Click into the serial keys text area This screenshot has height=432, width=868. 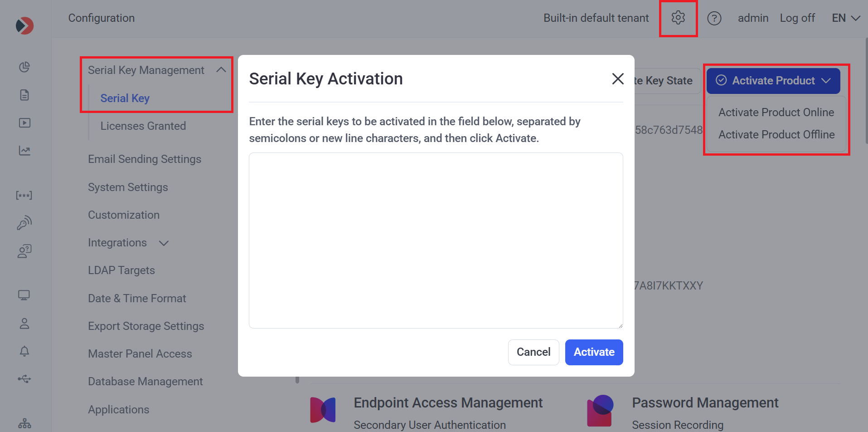[436, 241]
